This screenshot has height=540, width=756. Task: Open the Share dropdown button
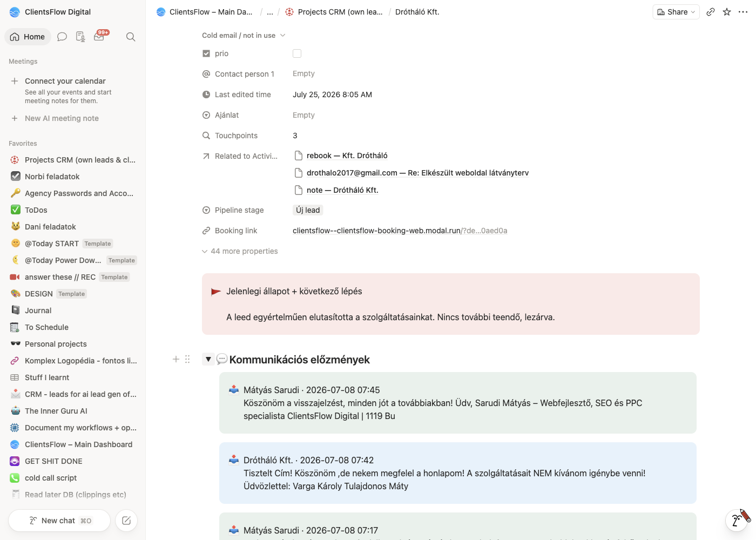tap(676, 12)
